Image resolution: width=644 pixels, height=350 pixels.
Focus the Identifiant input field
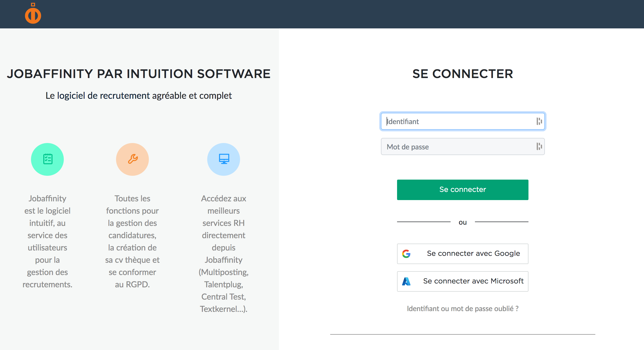click(463, 121)
